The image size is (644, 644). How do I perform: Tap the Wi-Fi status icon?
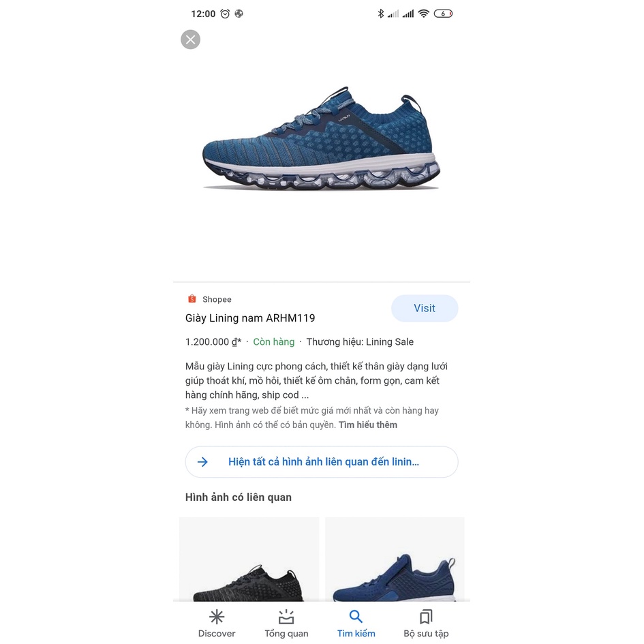click(423, 14)
